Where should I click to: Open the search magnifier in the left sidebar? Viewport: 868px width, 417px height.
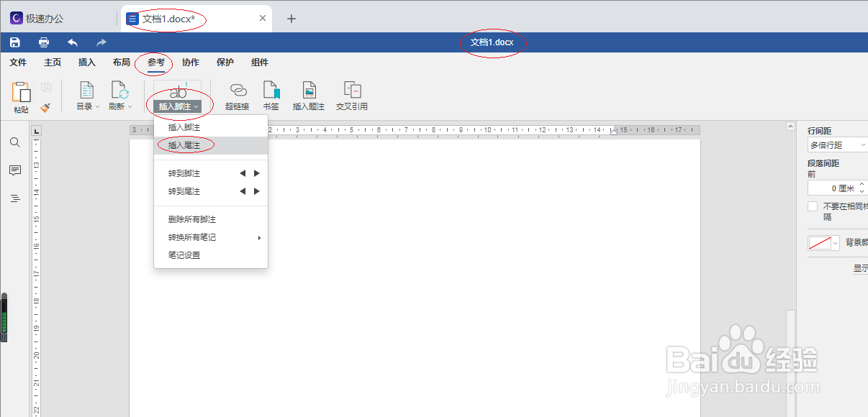(15, 142)
